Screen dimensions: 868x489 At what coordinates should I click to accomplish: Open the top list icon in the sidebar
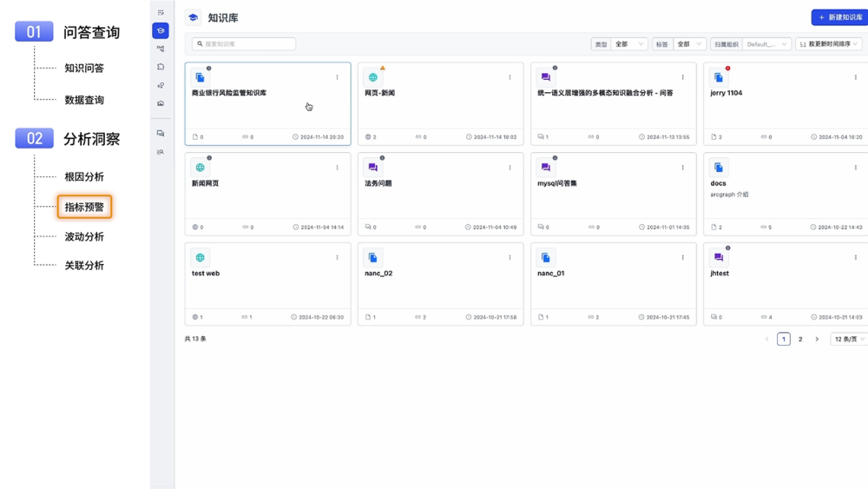(x=161, y=12)
